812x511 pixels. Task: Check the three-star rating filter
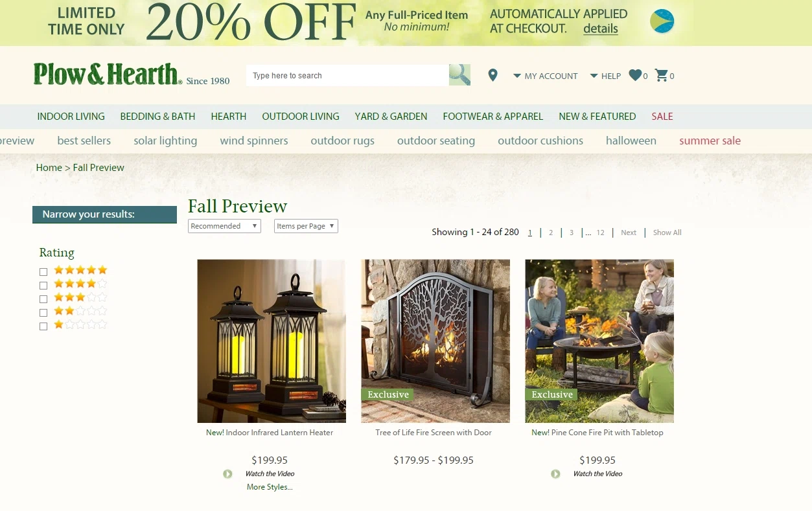(x=43, y=299)
